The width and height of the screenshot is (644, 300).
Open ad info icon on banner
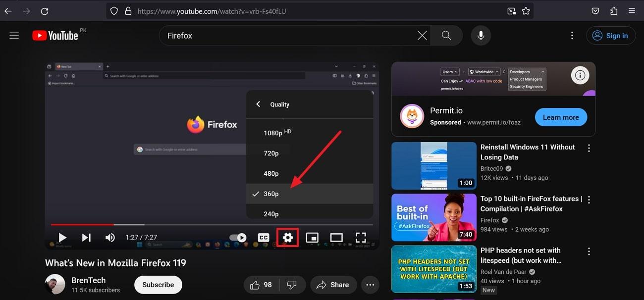click(580, 75)
